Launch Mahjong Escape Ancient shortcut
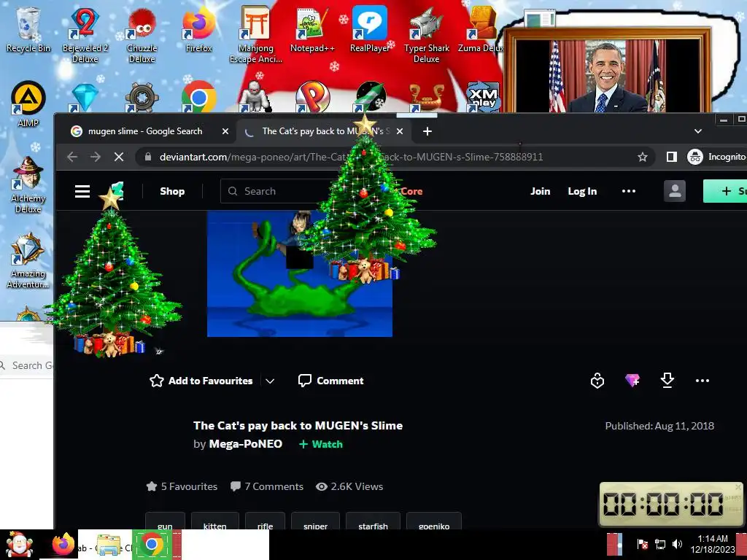Screen dimensions: 747x560 tap(256, 34)
